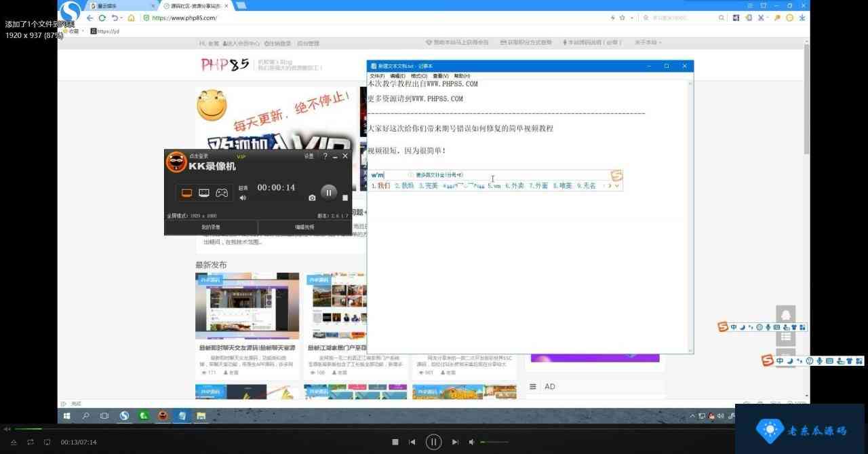
Task: Choose IME candidate 7 外面
Action: [538, 185]
